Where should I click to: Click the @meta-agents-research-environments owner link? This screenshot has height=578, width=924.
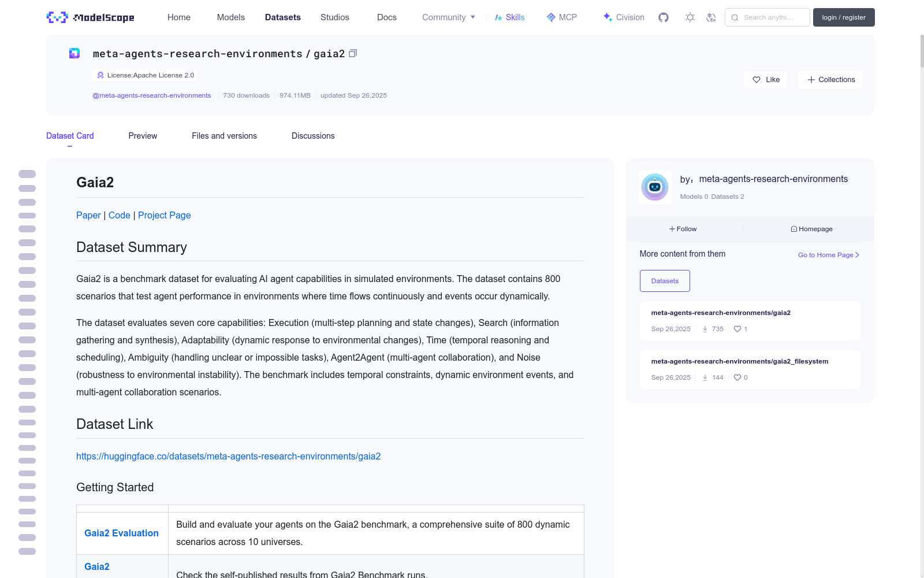click(x=152, y=95)
